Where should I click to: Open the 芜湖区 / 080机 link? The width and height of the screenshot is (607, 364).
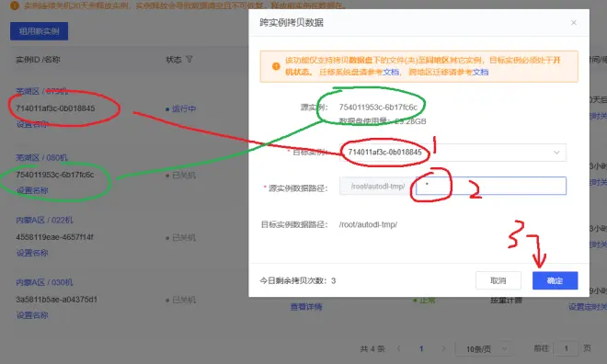[x=41, y=158]
